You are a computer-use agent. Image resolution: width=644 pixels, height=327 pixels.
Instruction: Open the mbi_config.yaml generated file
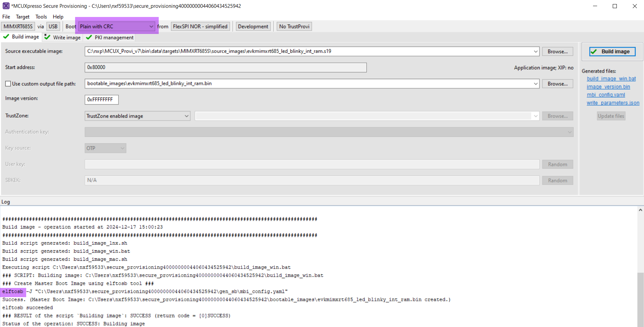click(606, 95)
